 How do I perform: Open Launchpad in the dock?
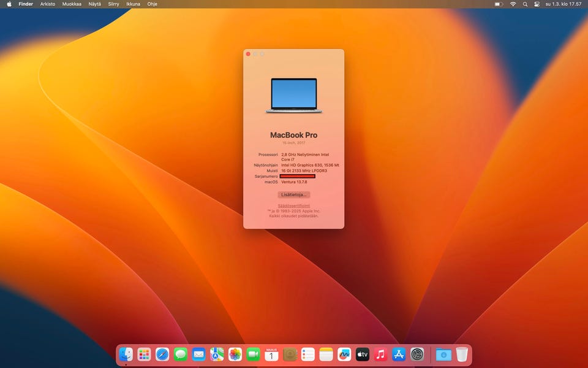[144, 354]
